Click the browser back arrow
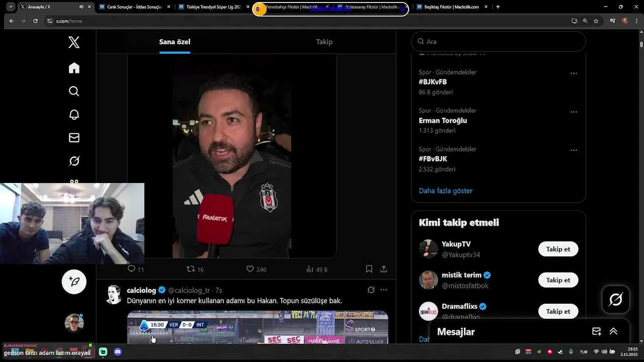The height and width of the screenshot is (362, 644). click(x=11, y=21)
